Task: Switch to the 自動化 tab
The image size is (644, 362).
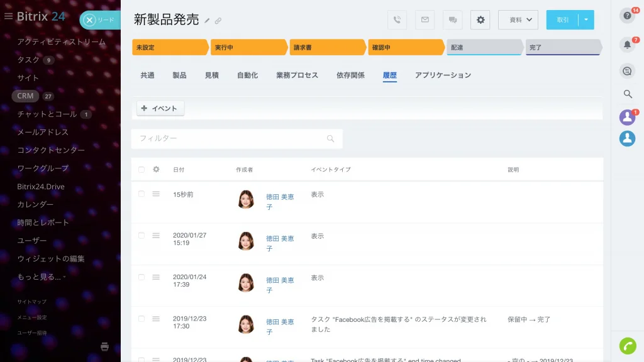Action: (x=248, y=75)
